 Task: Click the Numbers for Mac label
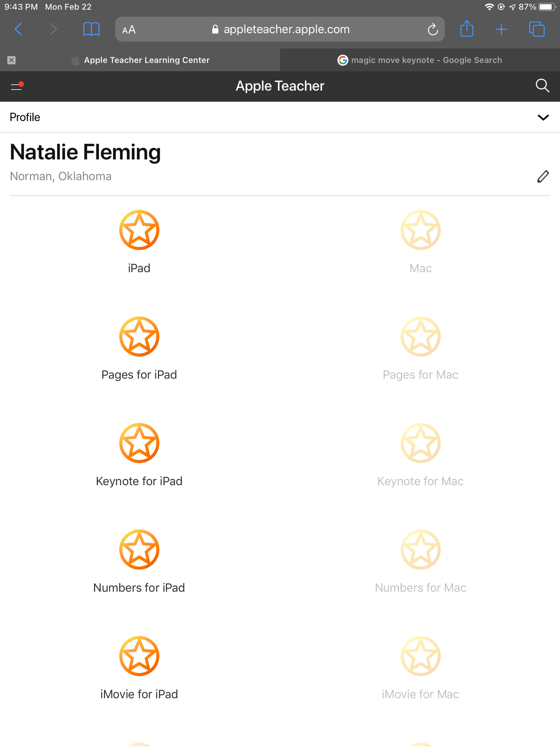[420, 588]
